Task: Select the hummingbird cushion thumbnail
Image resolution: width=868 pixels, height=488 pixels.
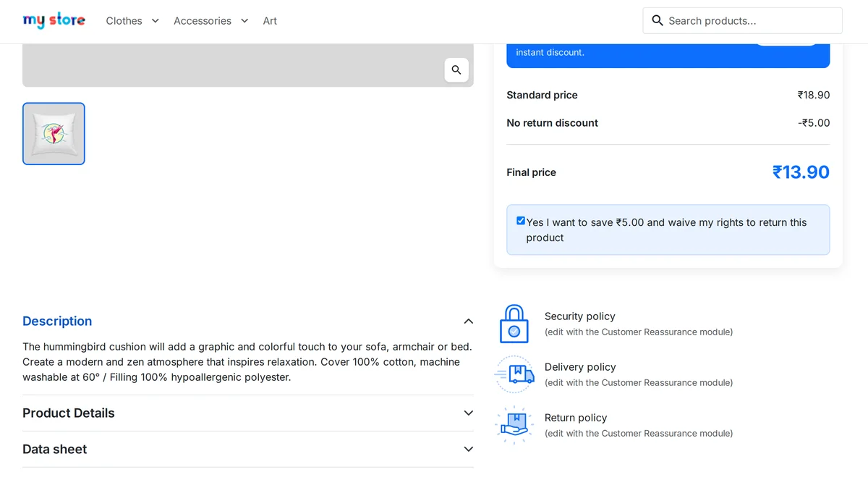Action: [x=54, y=133]
